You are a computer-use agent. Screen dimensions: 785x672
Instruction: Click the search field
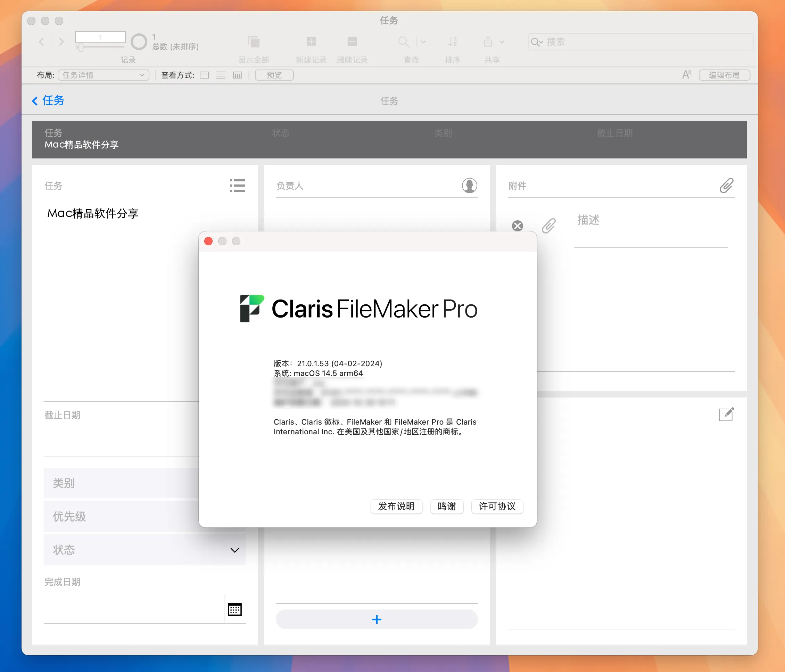(640, 42)
